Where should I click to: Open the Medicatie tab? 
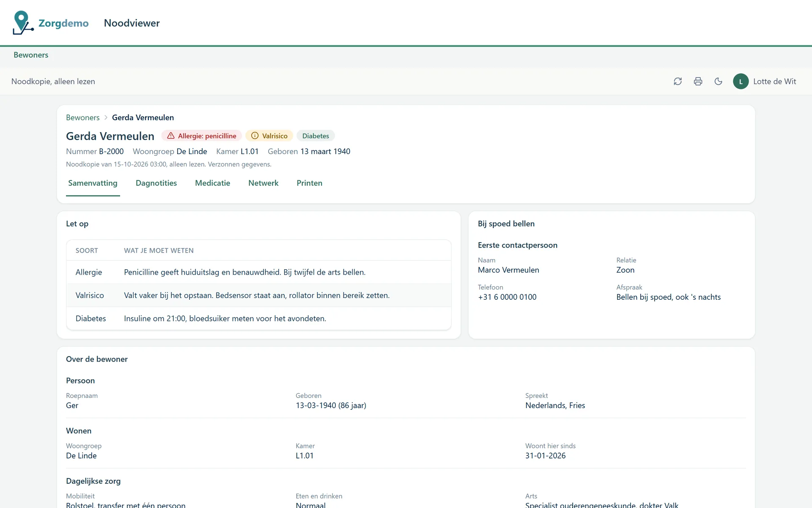coord(213,183)
